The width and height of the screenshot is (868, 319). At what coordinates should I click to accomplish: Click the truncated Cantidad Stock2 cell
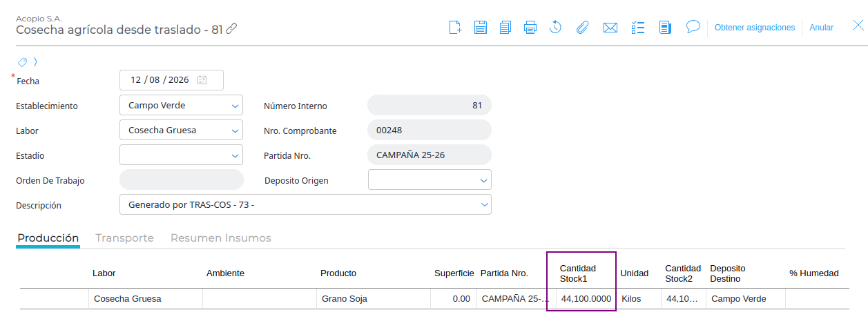[x=684, y=299]
